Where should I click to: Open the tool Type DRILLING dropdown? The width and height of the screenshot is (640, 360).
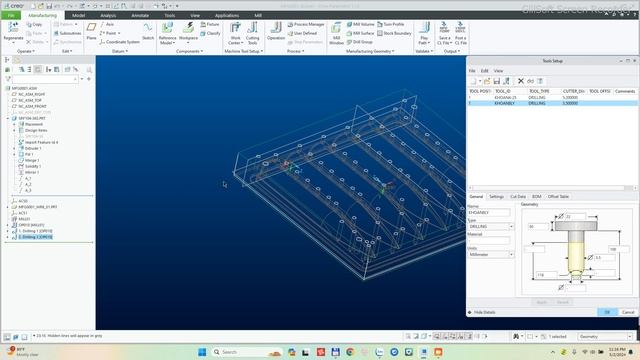[511, 227]
